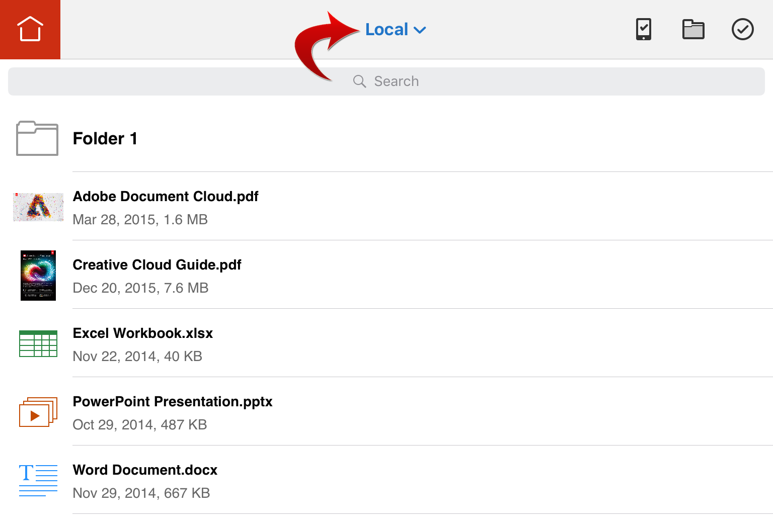
Task: Click Creative Cloud Guide thumbnail
Action: (38, 276)
